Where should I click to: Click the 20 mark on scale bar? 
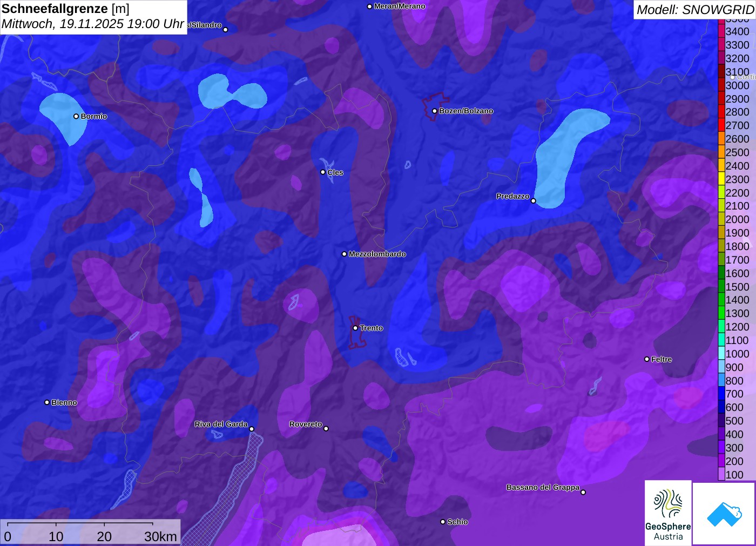coord(104,536)
